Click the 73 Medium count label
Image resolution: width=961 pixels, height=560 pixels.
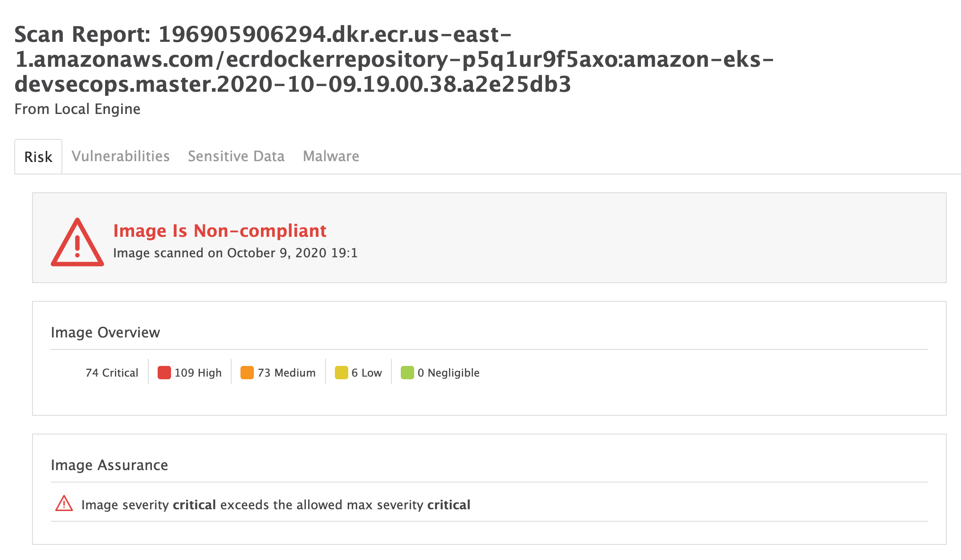point(287,373)
